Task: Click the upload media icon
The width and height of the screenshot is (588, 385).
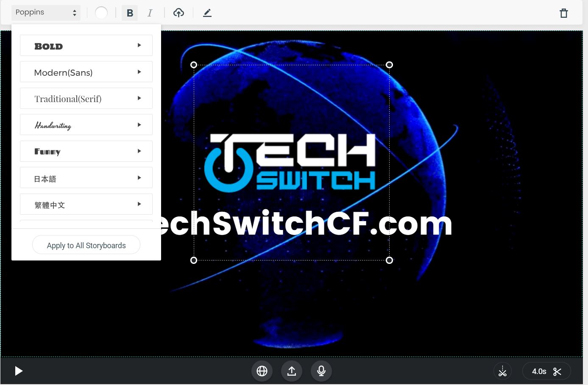Action: pyautogui.click(x=292, y=371)
